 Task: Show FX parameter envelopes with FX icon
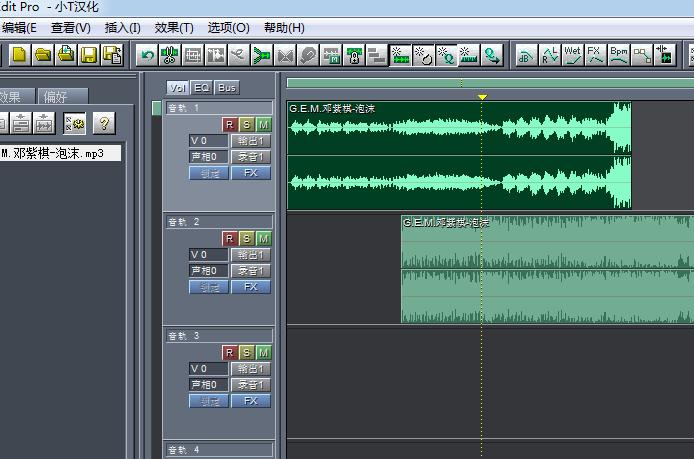pos(596,55)
